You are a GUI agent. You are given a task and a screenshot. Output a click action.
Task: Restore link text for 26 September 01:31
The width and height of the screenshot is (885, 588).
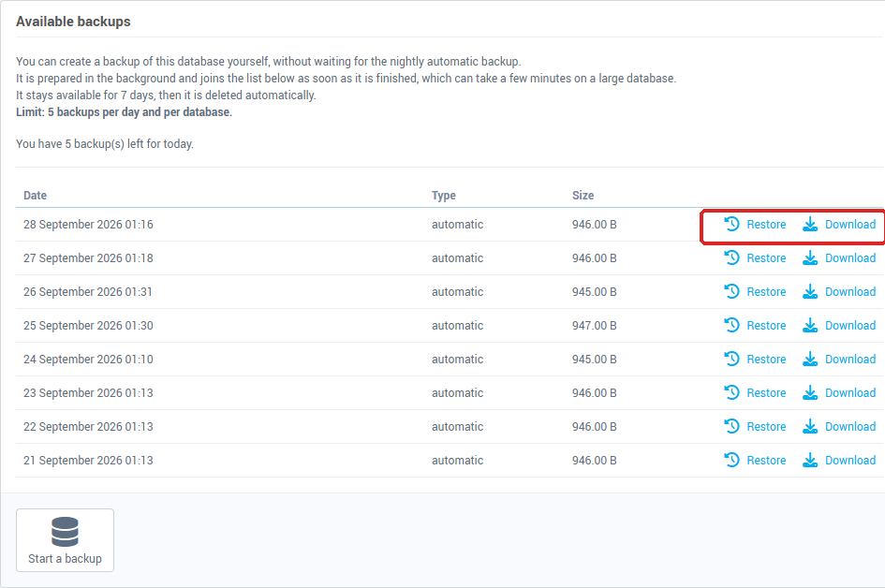(x=766, y=292)
